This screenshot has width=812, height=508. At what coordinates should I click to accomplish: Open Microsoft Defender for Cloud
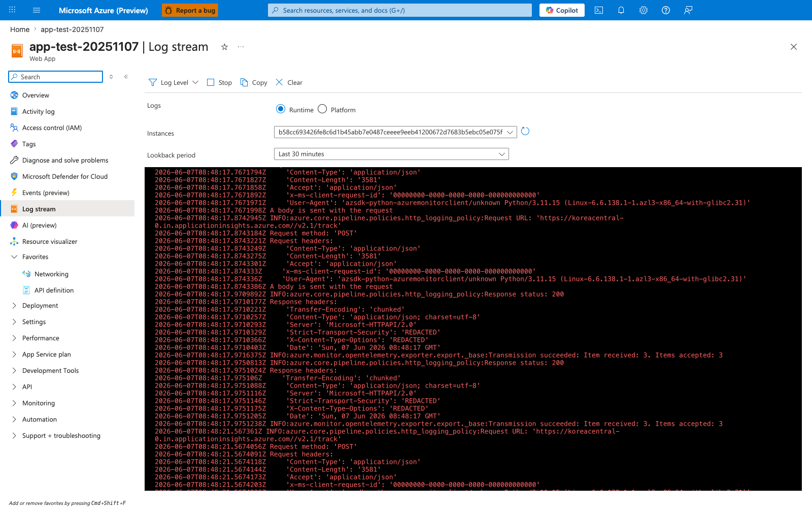(65, 176)
